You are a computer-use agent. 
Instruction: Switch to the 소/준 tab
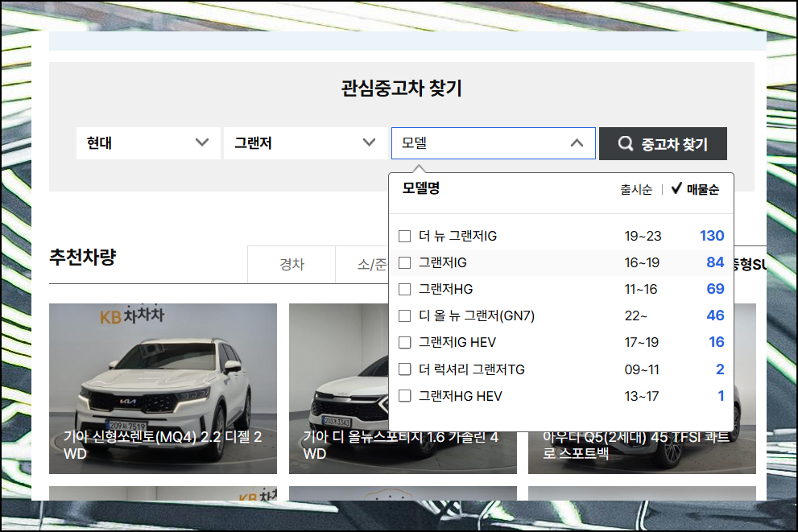[x=362, y=265]
